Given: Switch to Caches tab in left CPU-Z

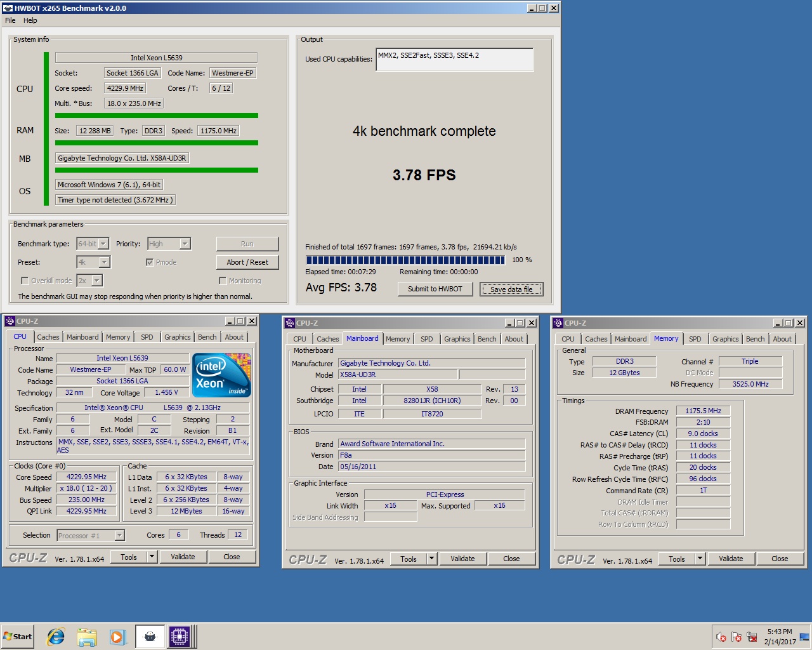Looking at the screenshot, I should 48,337.
